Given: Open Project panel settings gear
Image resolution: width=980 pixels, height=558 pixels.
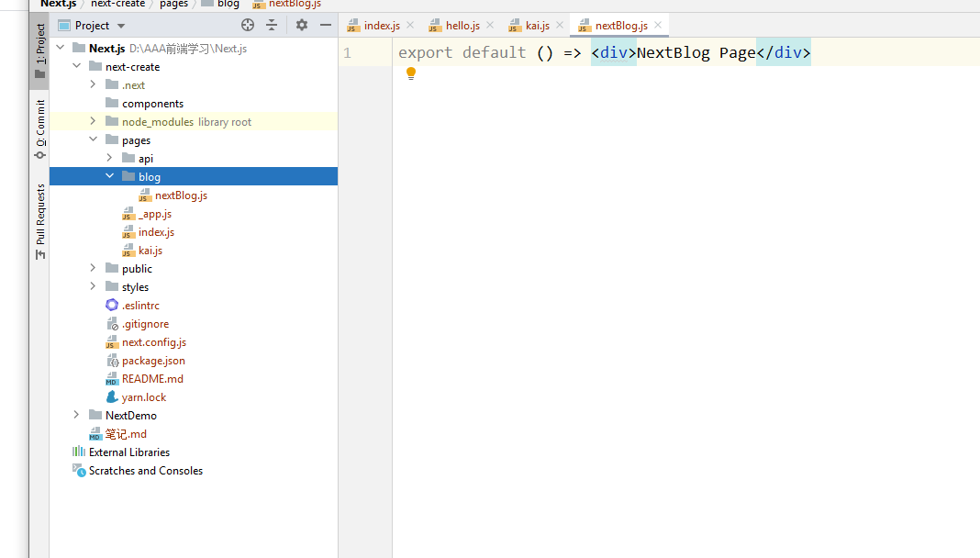Looking at the screenshot, I should pos(302,25).
